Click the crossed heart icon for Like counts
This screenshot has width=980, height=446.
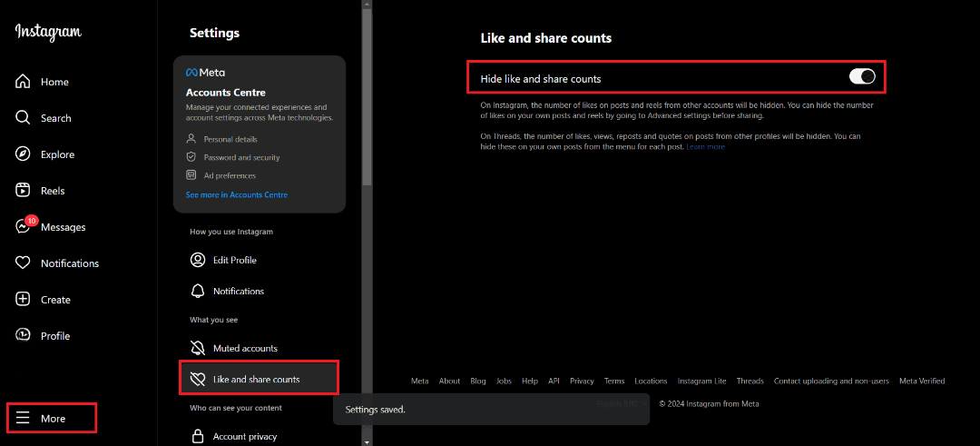click(x=198, y=379)
